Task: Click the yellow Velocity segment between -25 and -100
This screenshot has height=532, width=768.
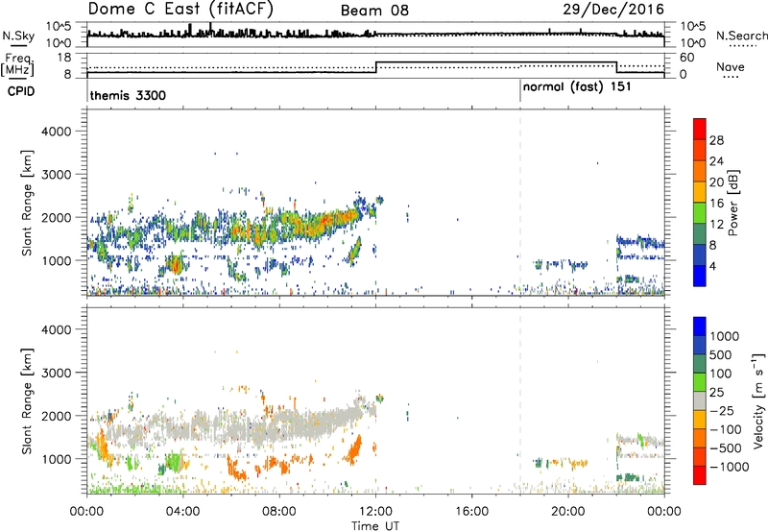Action: coord(700,420)
